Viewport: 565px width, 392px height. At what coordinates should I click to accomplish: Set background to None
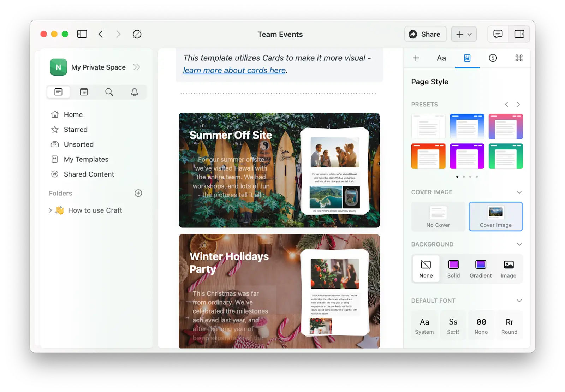pyautogui.click(x=426, y=269)
